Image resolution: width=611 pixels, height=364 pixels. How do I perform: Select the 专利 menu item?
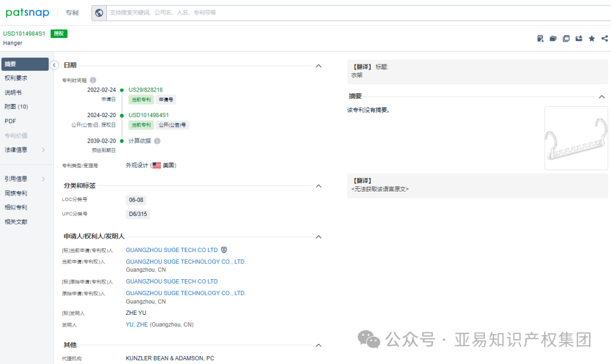click(x=72, y=12)
